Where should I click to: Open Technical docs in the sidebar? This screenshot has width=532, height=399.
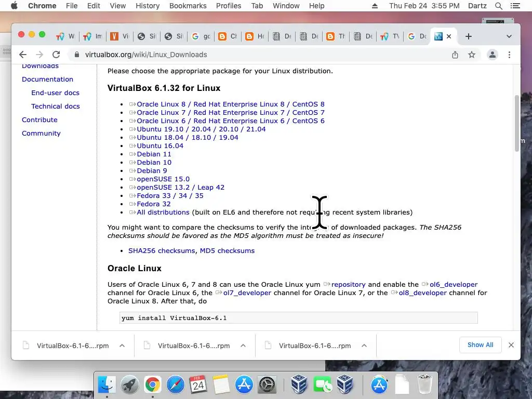pos(56,106)
